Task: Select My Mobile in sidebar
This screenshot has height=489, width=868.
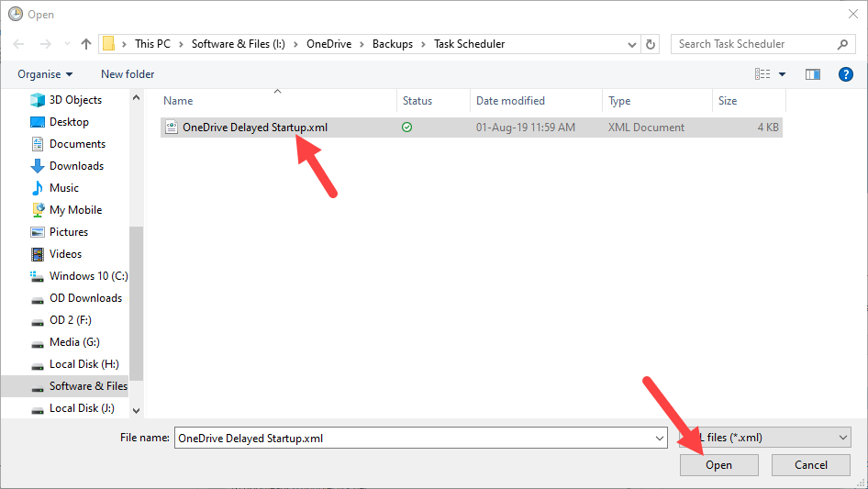Action: click(66, 210)
